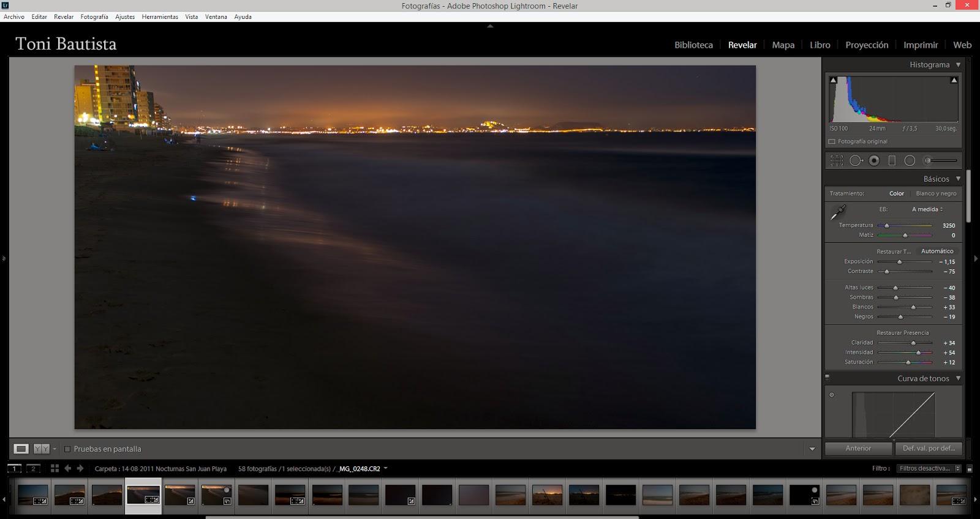Open the Ajustes menu

tap(125, 17)
